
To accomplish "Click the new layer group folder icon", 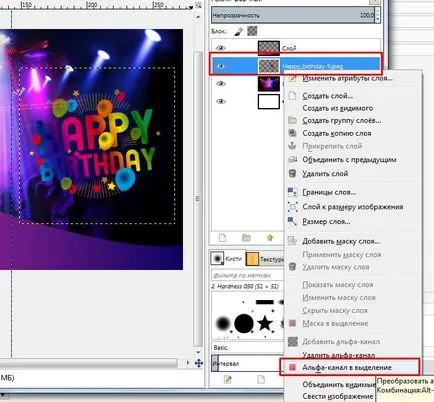I will [x=246, y=238].
